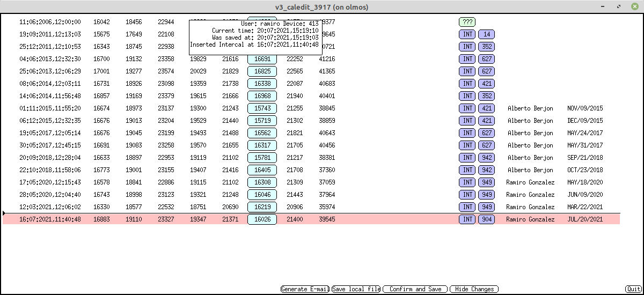Click 942 button in 20:09:2018 row

(x=487, y=158)
